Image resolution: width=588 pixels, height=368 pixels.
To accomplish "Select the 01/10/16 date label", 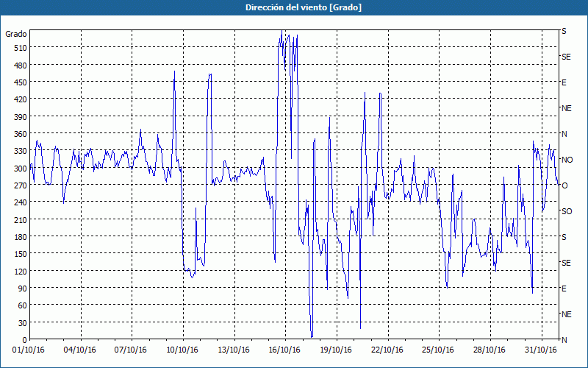I will tap(29, 350).
